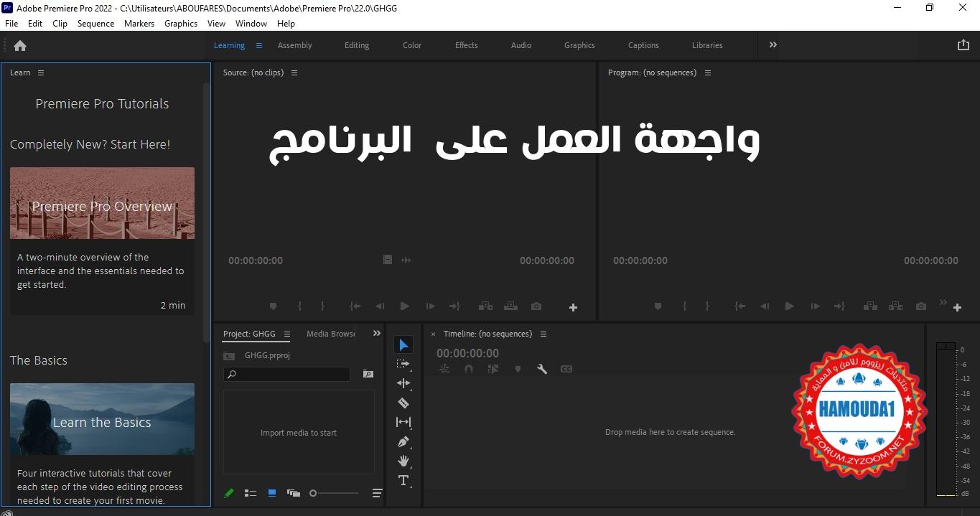Click Extract button in Program monitor
Image resolution: width=980 pixels, height=516 pixels.
pos(895,306)
